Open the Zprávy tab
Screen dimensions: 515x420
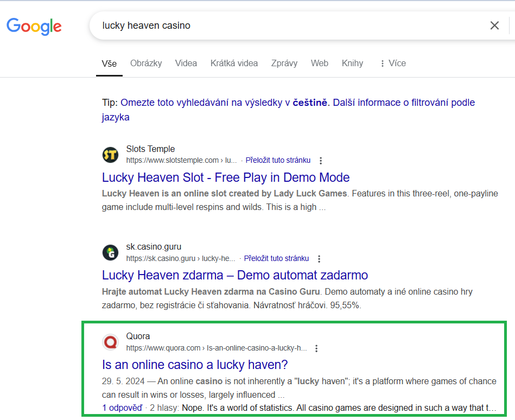pos(284,63)
